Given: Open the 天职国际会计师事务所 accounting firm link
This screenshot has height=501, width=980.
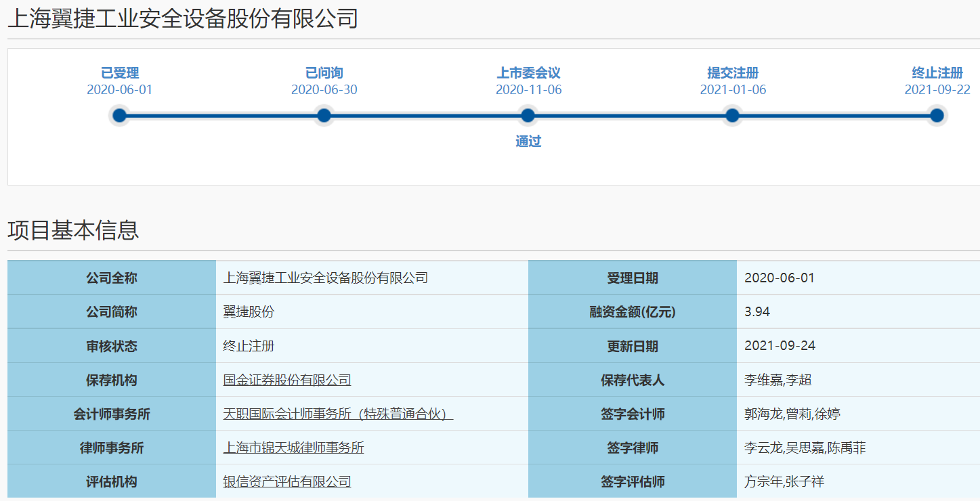Looking at the screenshot, I should click(x=338, y=414).
